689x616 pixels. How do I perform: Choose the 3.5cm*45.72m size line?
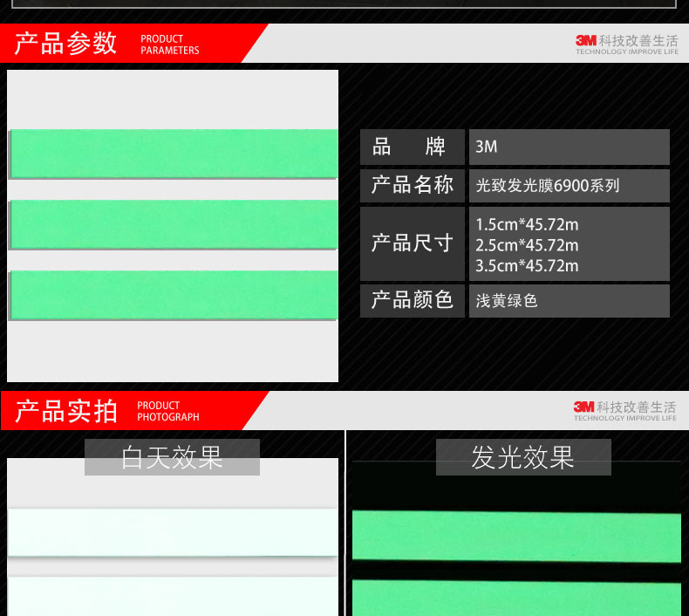(x=527, y=265)
